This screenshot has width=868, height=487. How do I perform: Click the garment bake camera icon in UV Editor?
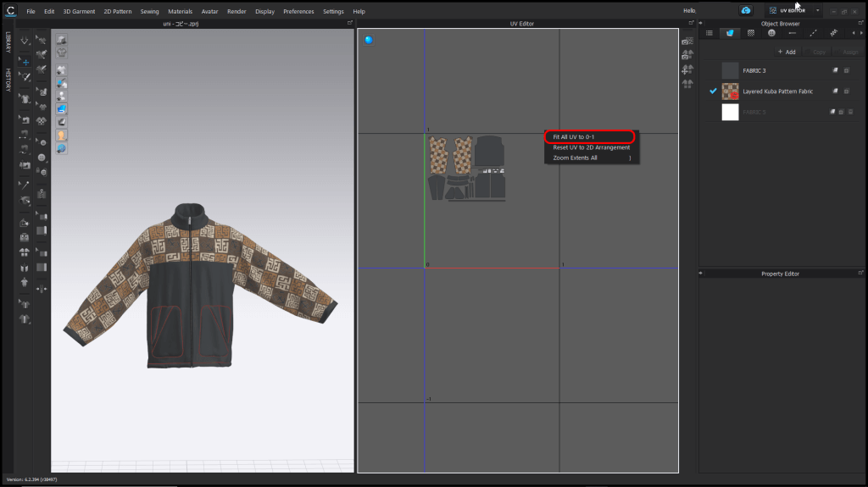687,55
